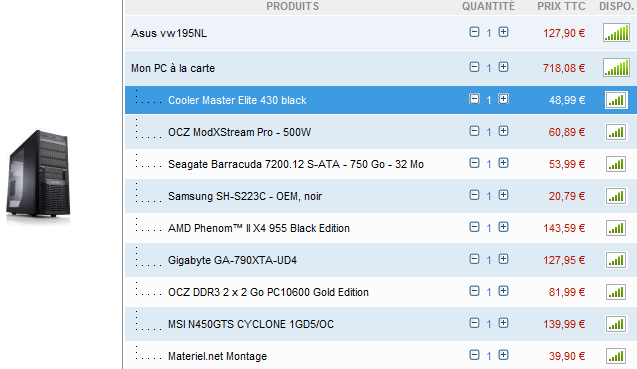Click the PC case product thumbnail
Viewport: 637px width, 369px height.
coord(38,176)
